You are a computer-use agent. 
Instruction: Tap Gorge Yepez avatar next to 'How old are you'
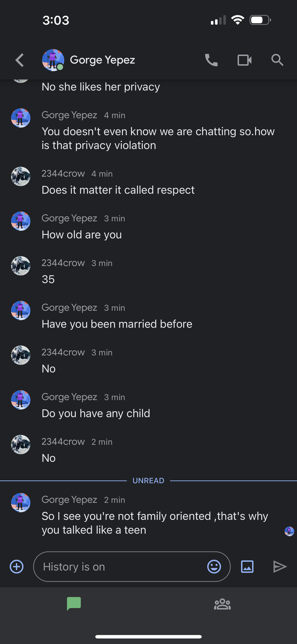(21, 221)
